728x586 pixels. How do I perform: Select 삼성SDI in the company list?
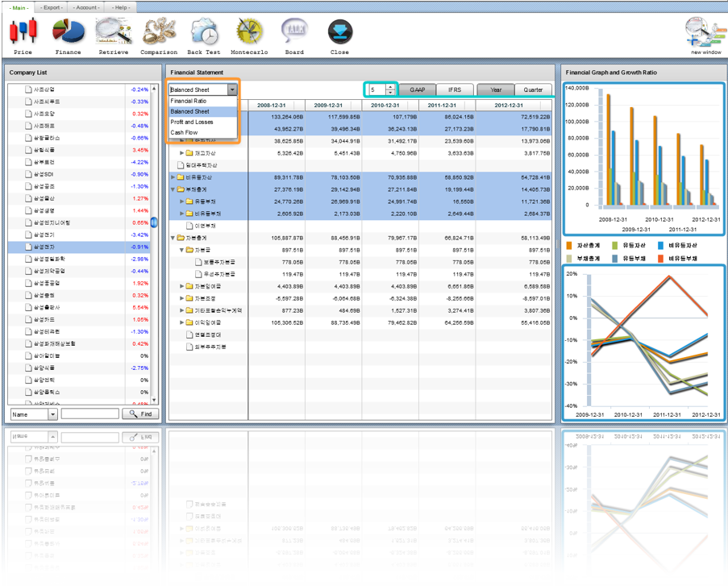pos(44,173)
